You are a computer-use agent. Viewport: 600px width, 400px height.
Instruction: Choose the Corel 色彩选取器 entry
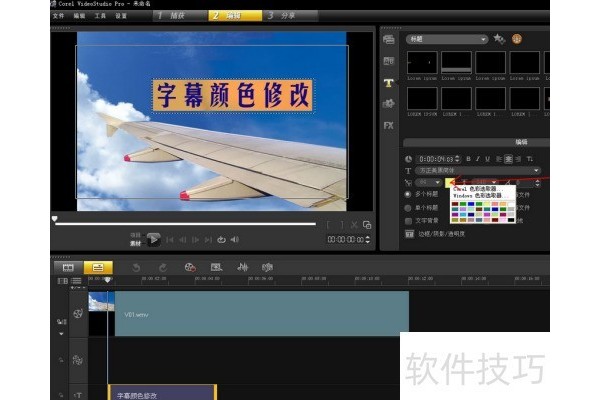point(477,189)
